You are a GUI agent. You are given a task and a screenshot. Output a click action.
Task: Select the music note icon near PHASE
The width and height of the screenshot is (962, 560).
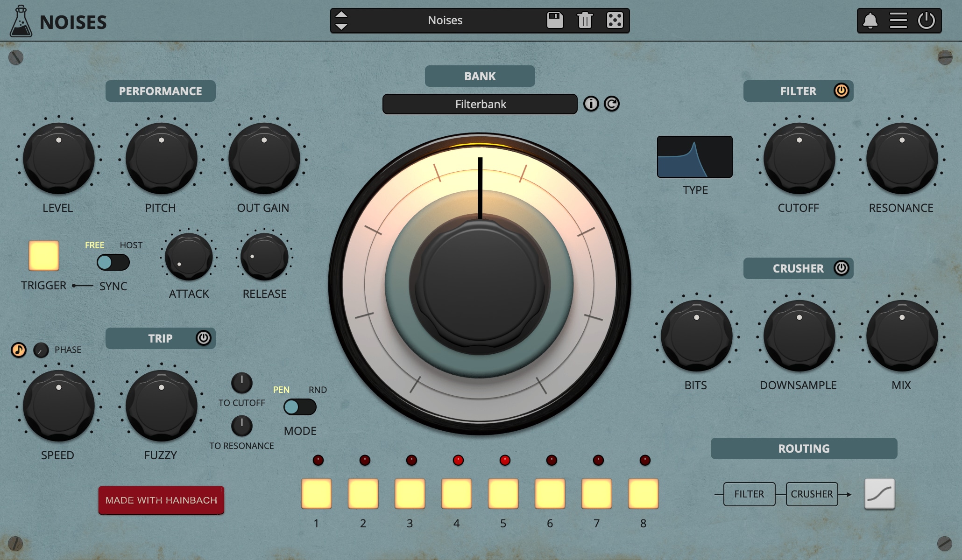18,349
